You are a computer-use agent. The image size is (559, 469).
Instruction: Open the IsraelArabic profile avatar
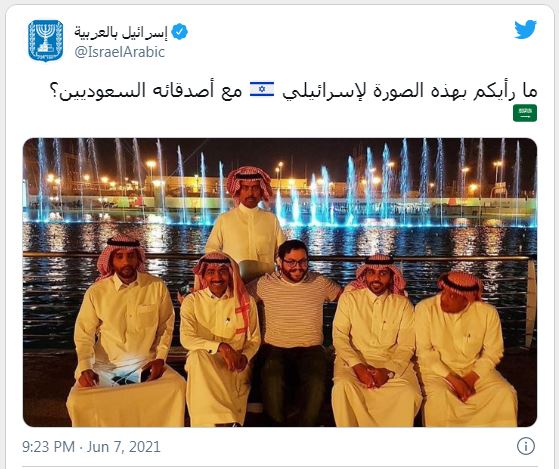click(46, 41)
